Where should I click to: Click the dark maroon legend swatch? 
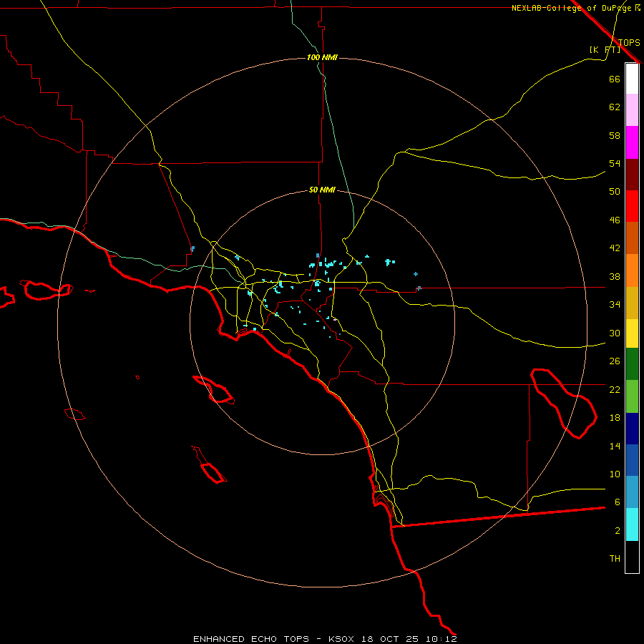[632, 174]
